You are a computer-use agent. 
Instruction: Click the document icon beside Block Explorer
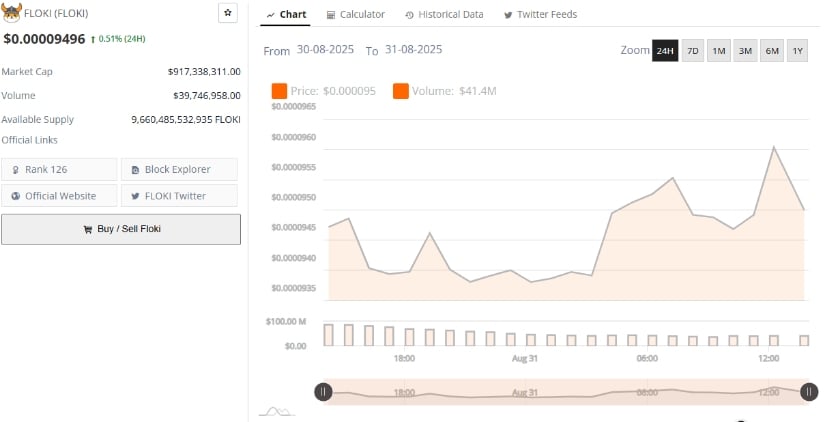coord(136,170)
